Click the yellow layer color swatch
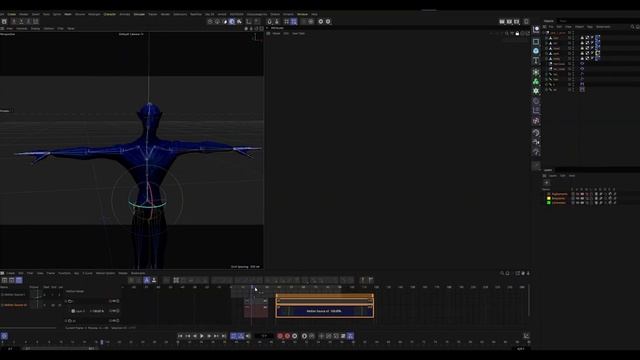This screenshot has height=360, width=640. point(549,198)
